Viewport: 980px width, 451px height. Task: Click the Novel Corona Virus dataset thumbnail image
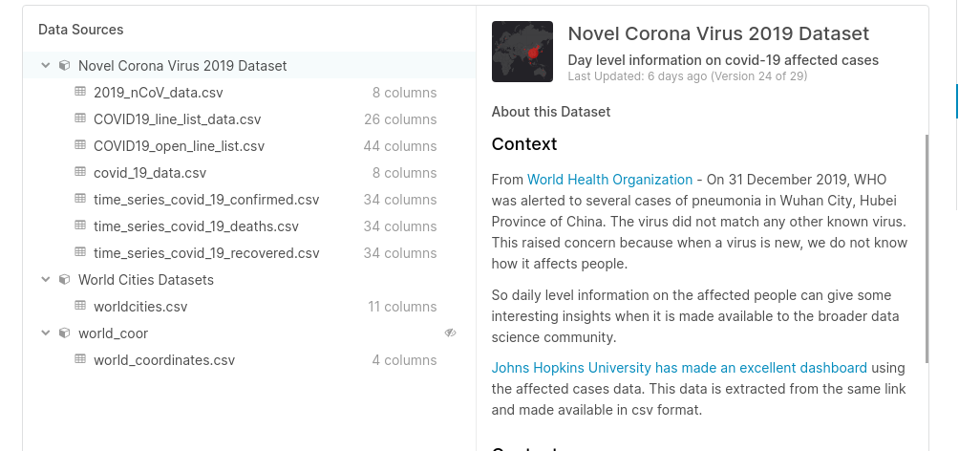(522, 52)
